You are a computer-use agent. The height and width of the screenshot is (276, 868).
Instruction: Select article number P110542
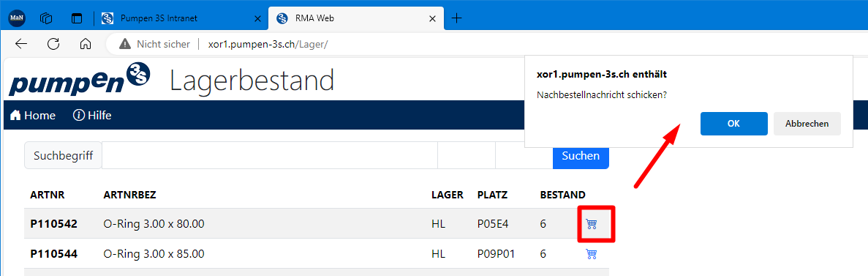53,224
